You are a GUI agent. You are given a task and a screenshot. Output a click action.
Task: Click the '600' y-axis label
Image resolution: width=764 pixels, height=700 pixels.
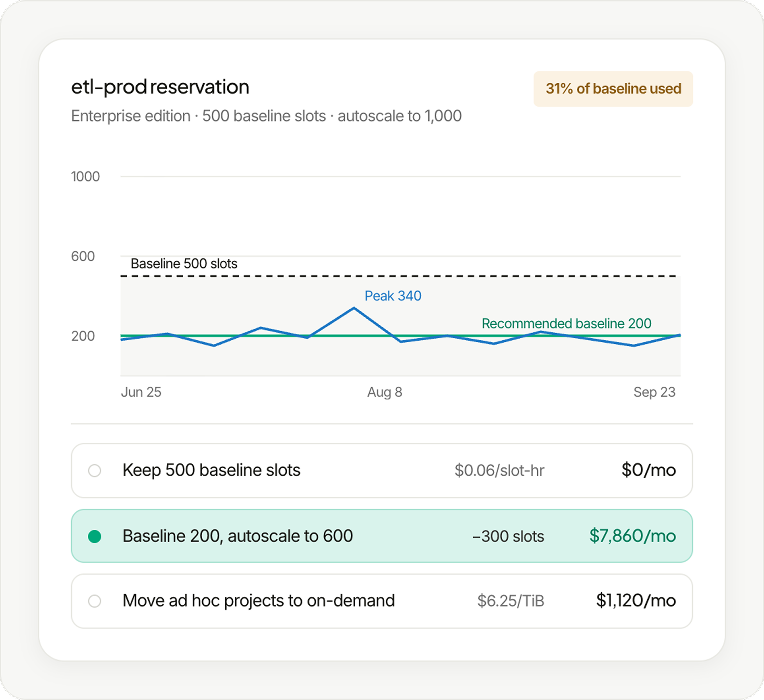83,256
